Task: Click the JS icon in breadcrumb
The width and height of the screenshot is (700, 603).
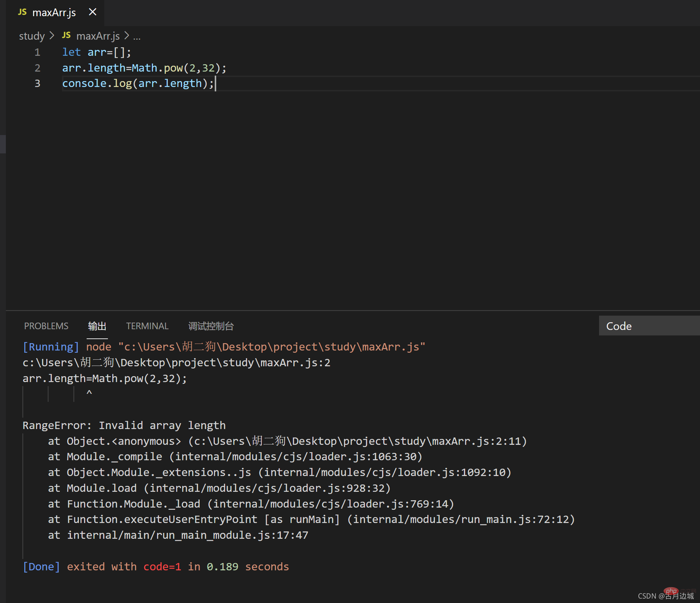Action: (x=66, y=35)
